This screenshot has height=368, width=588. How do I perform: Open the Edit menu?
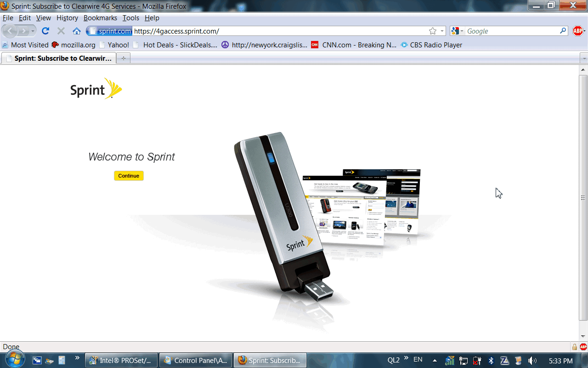(24, 18)
